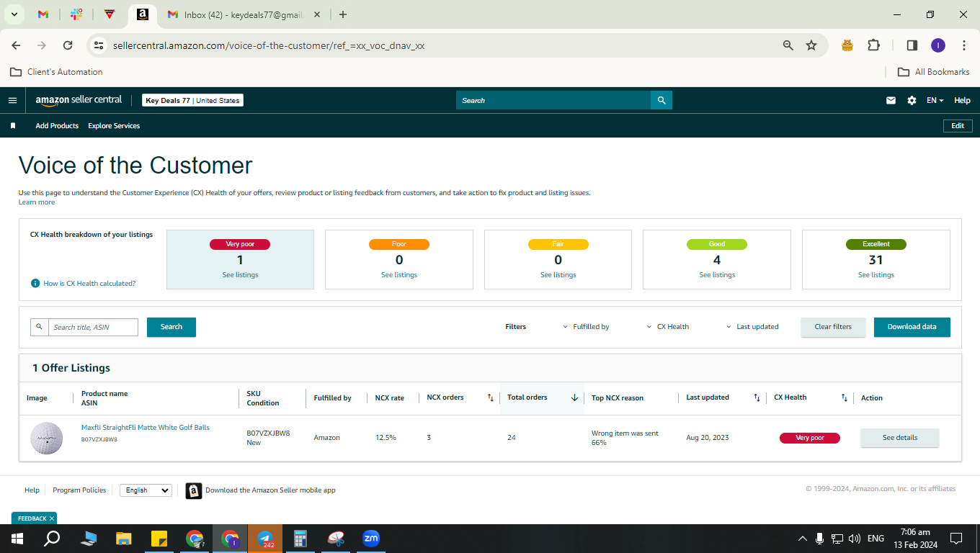Open the How is CX Health calculated link

(89, 284)
